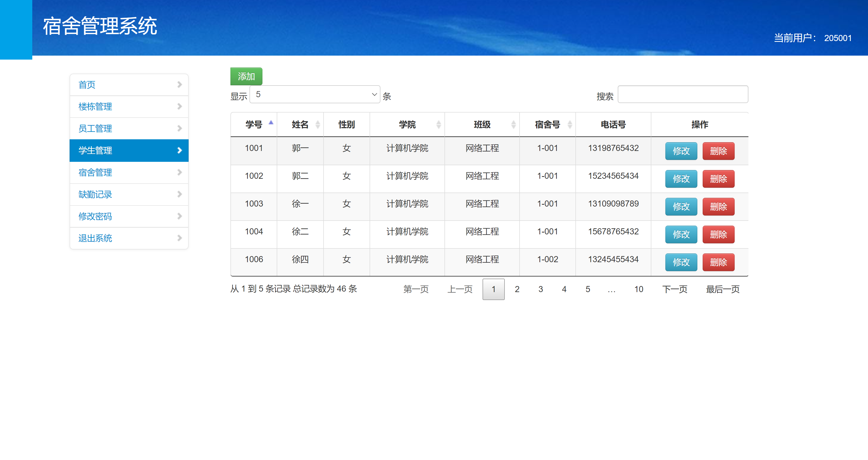
Task: Sort table by 姓名 column arrows
Action: (318, 124)
